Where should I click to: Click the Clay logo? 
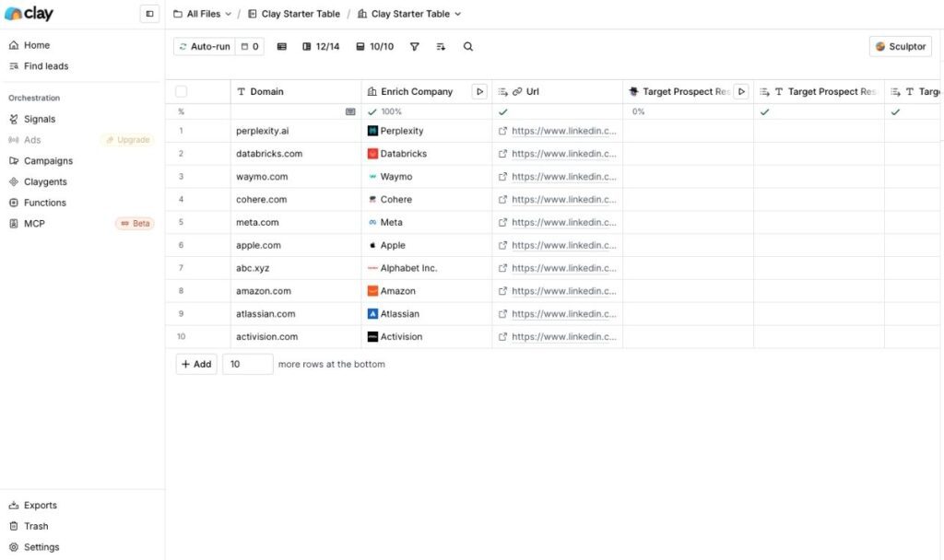coord(29,13)
